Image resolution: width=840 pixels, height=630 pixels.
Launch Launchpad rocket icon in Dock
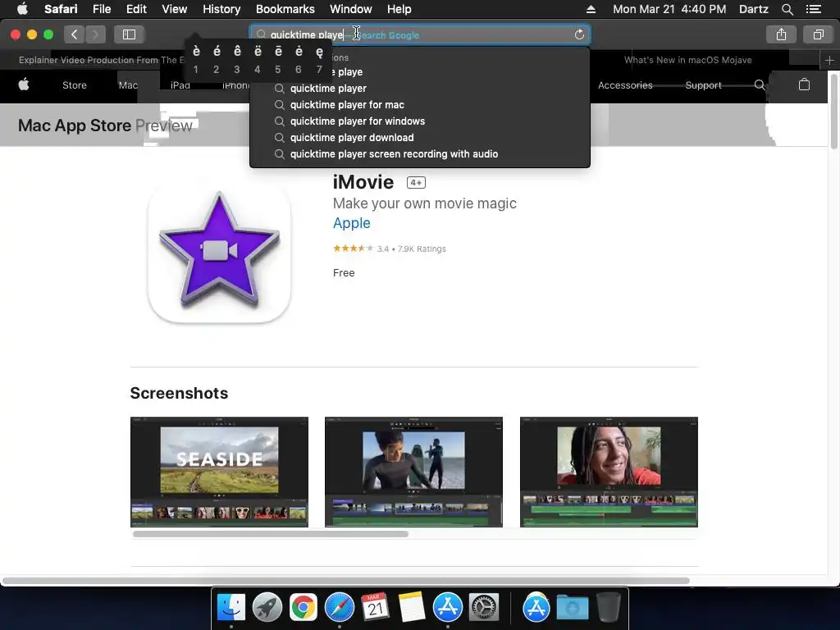267,608
